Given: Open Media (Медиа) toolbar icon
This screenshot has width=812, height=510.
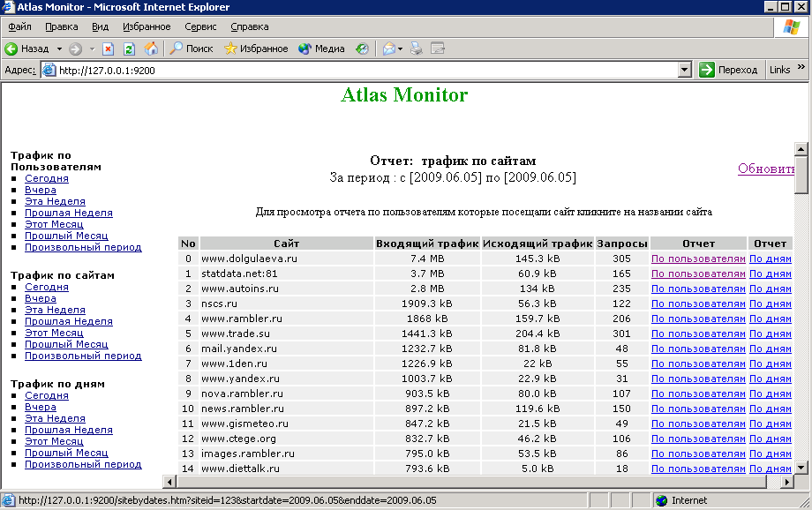Looking at the screenshot, I should click(x=305, y=49).
